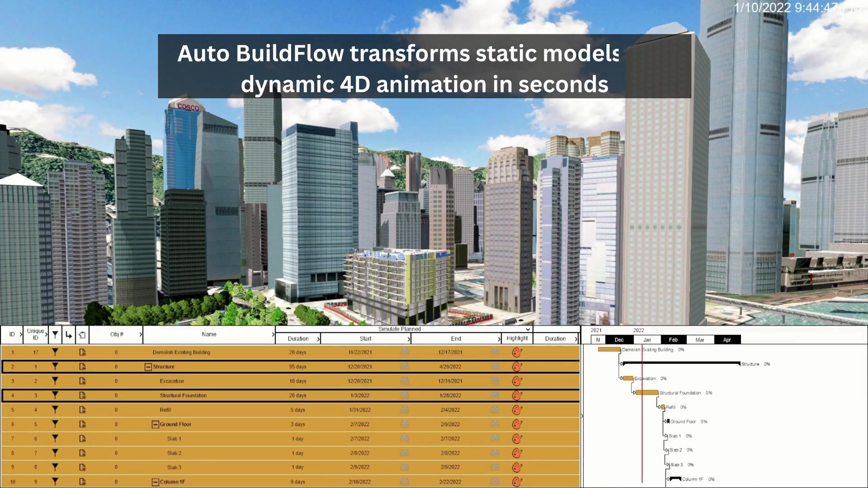
Task: Select the Feb month in Gantt timeline
Action: point(673,340)
